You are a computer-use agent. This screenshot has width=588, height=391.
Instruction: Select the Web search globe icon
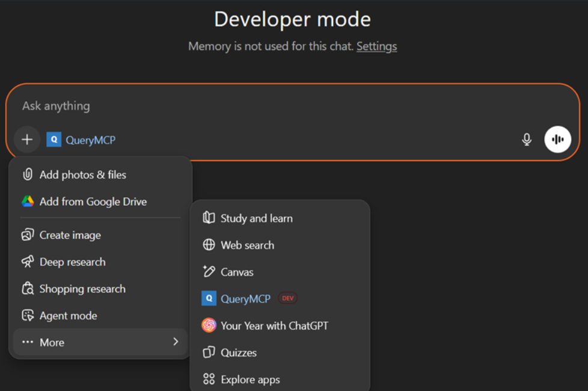[x=209, y=245]
